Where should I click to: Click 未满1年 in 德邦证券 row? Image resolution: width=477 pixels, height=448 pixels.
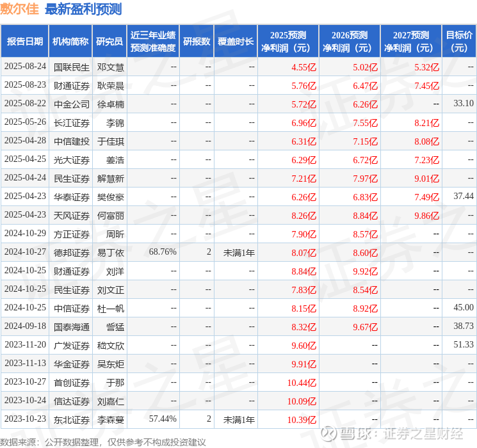239,253
